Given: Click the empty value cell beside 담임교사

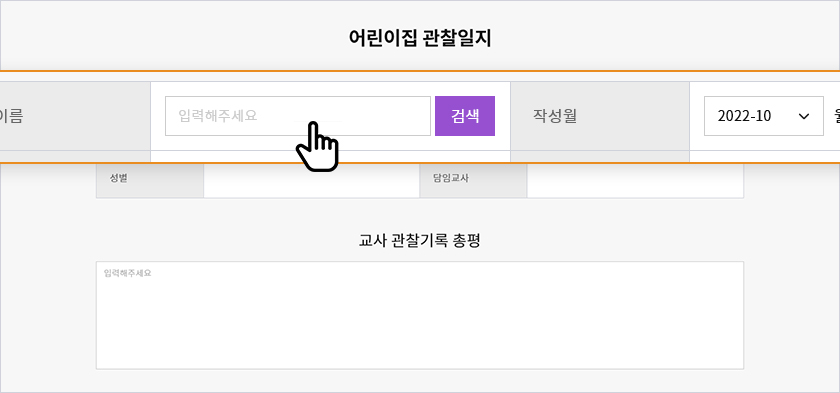Looking at the screenshot, I should [x=635, y=181].
